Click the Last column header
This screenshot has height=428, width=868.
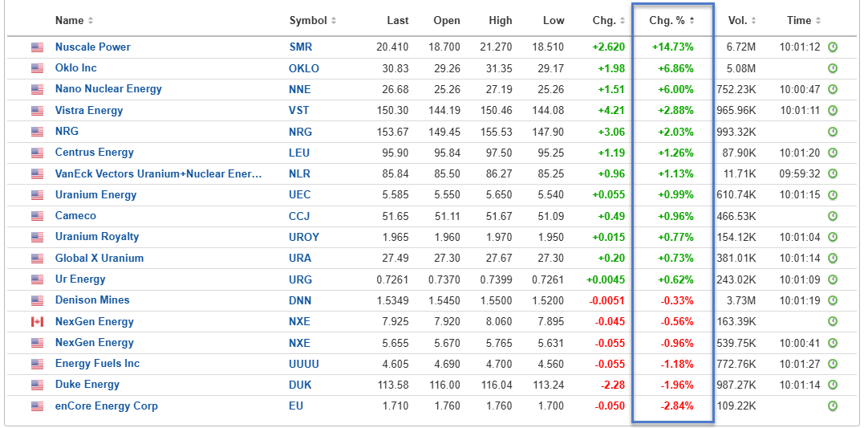pos(397,21)
